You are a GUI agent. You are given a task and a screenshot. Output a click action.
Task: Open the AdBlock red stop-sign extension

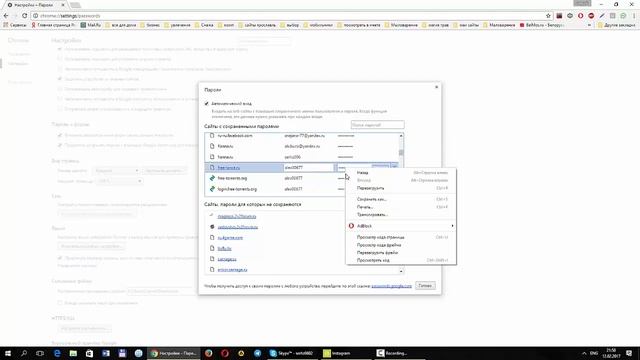pos(591,16)
